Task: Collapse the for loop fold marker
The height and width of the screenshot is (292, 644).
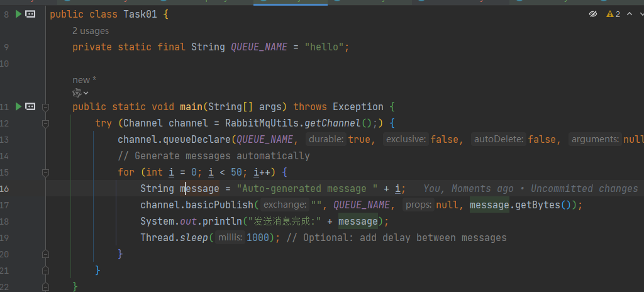Action: (x=45, y=172)
